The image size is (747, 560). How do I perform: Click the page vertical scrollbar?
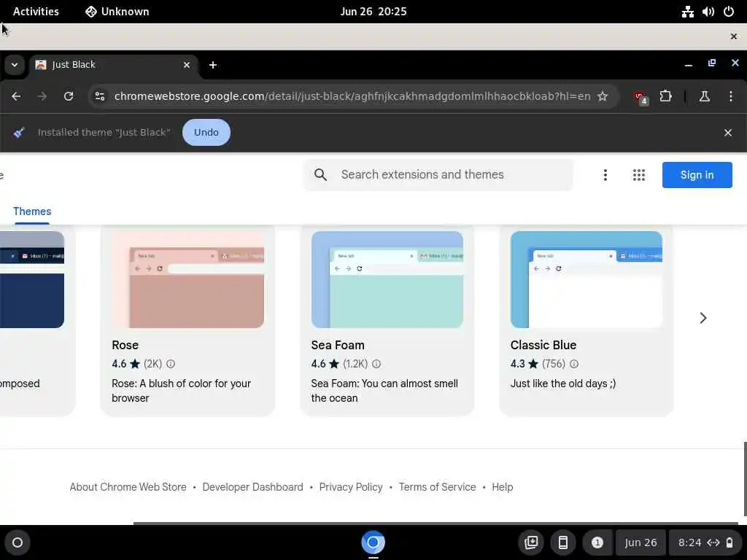point(745,478)
